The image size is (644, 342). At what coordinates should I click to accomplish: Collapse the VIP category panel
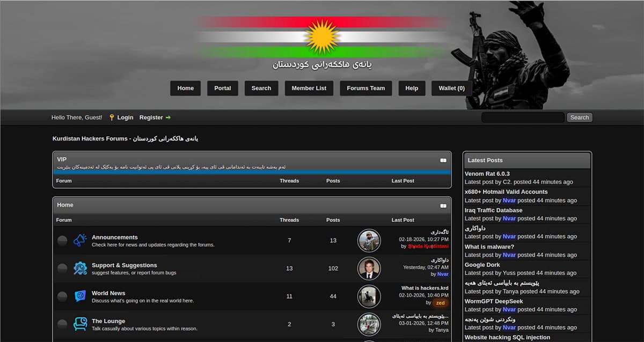443,159
